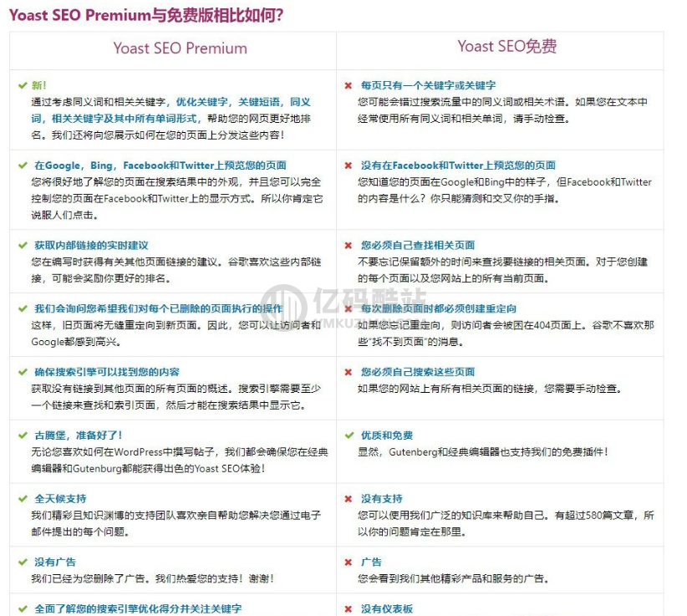Image resolution: width=687 pixels, height=616 pixels.
Task: Open the 广告 heading link
Action: 371,563
